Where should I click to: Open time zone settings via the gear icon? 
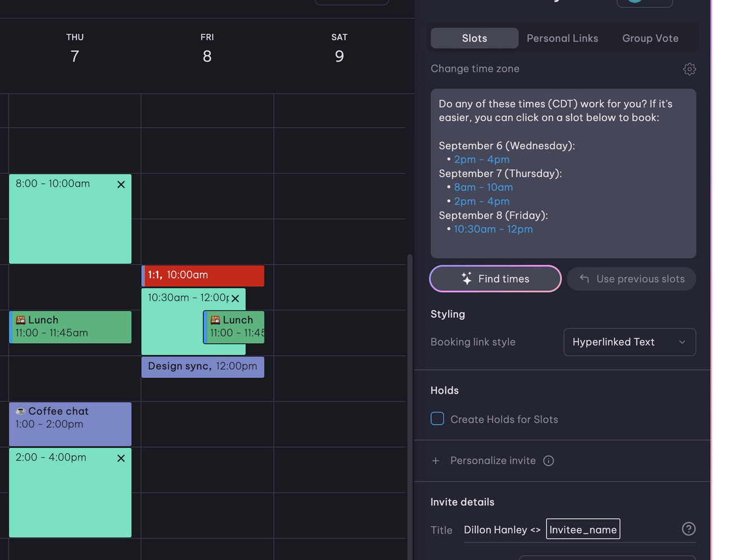tap(689, 69)
